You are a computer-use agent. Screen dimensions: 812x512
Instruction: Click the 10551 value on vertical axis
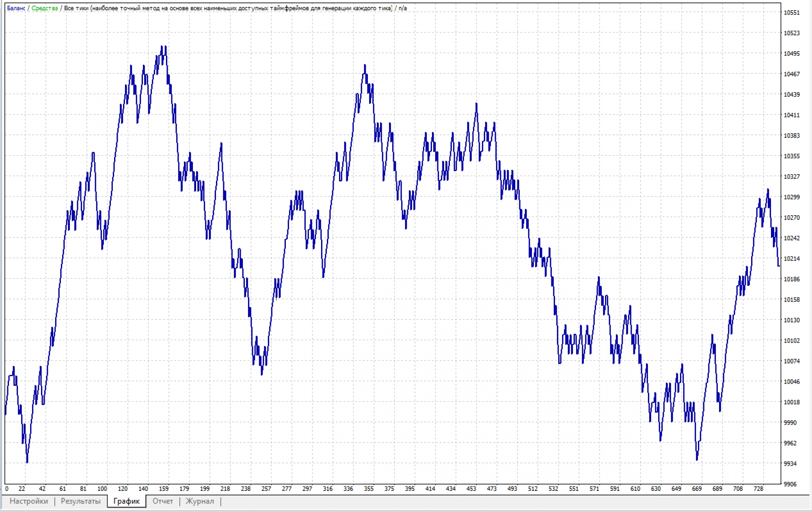pyautogui.click(x=791, y=13)
